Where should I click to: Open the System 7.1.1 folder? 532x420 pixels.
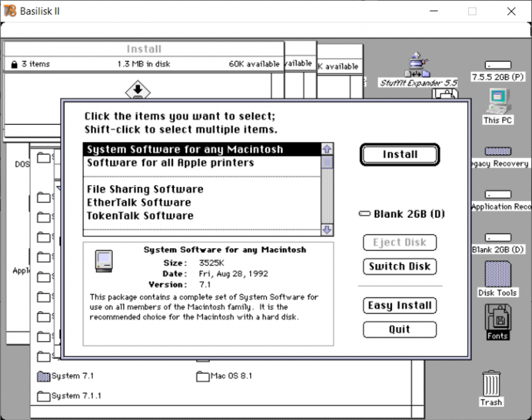click(44, 396)
